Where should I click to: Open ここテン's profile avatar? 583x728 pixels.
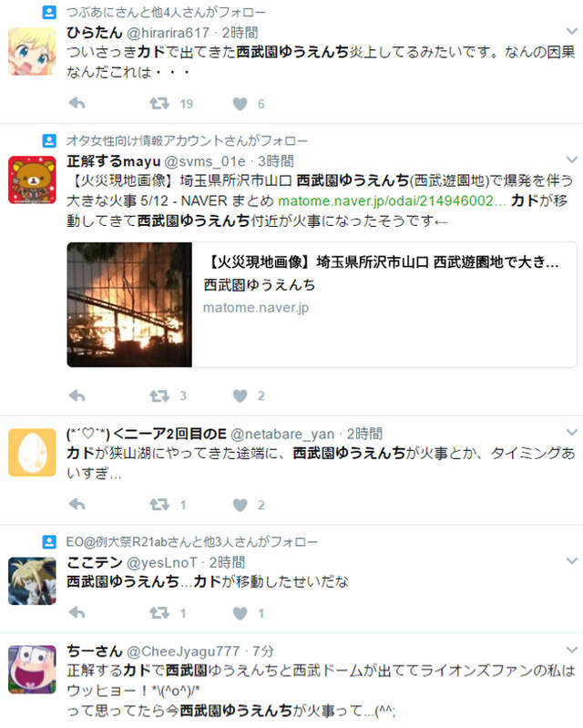coord(32,580)
